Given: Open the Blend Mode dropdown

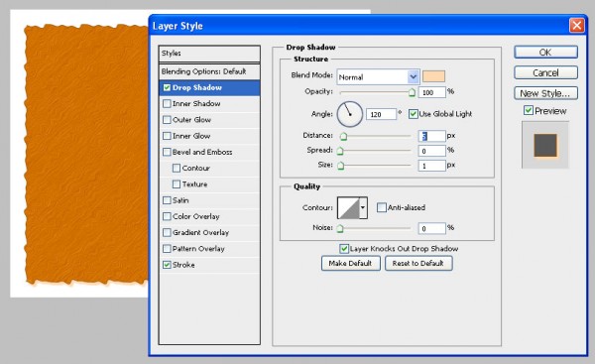Looking at the screenshot, I should 378,77.
